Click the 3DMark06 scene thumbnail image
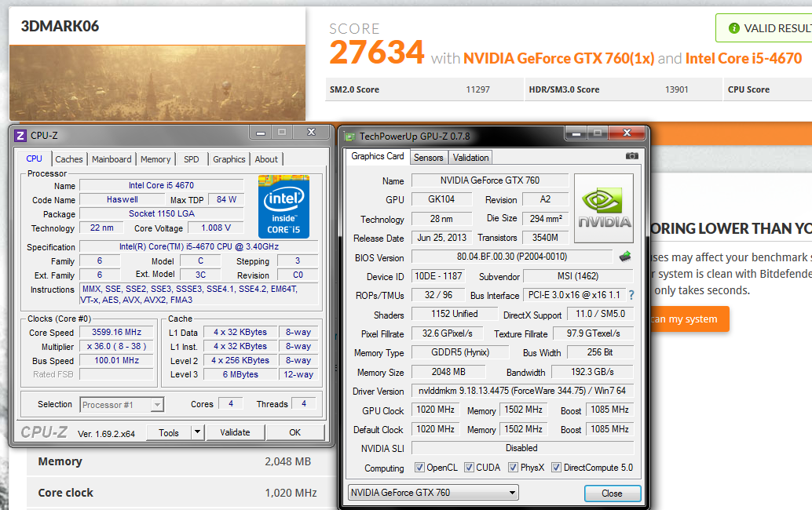The height and width of the screenshot is (510, 812). pyautogui.click(x=157, y=82)
